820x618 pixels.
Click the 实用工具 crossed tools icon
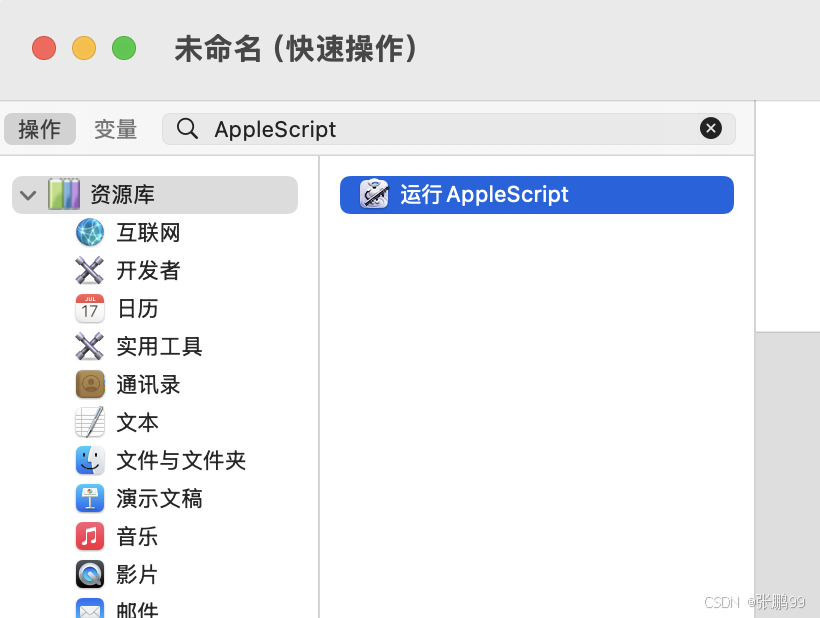point(90,346)
